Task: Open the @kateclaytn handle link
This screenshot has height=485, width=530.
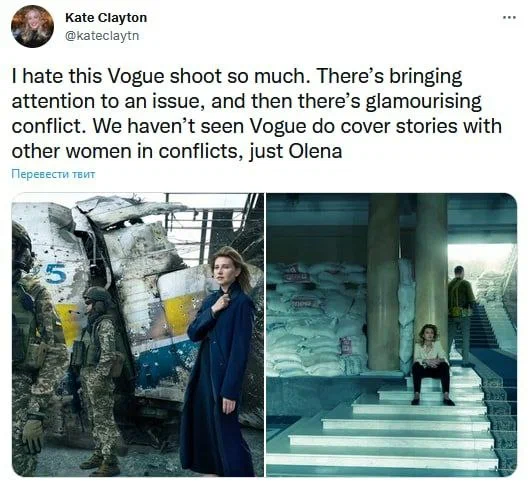Action: tap(102, 35)
